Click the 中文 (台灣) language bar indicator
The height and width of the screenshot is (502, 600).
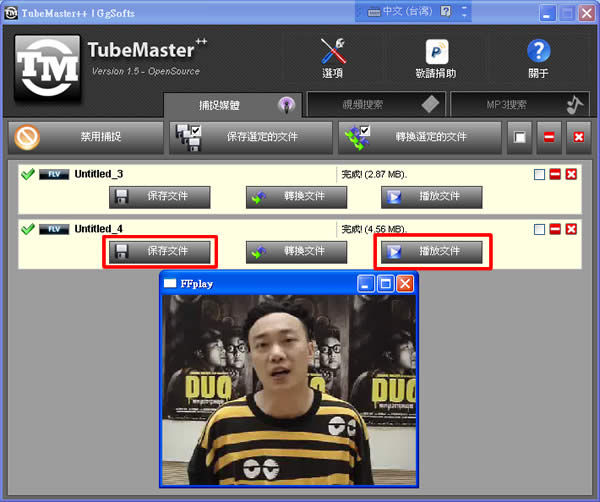pyautogui.click(x=400, y=12)
